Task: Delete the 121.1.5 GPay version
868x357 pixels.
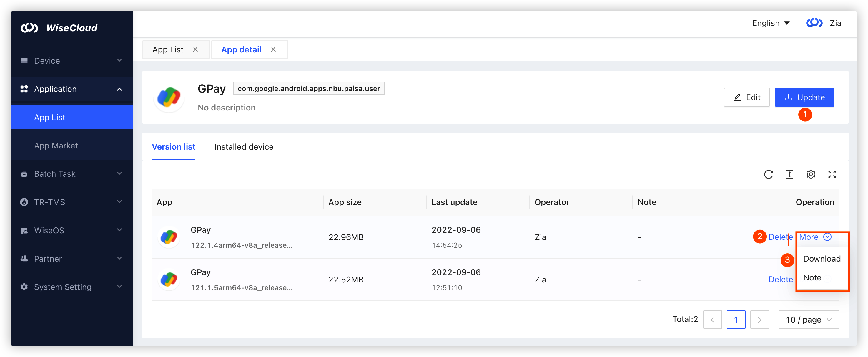Action: click(781, 280)
